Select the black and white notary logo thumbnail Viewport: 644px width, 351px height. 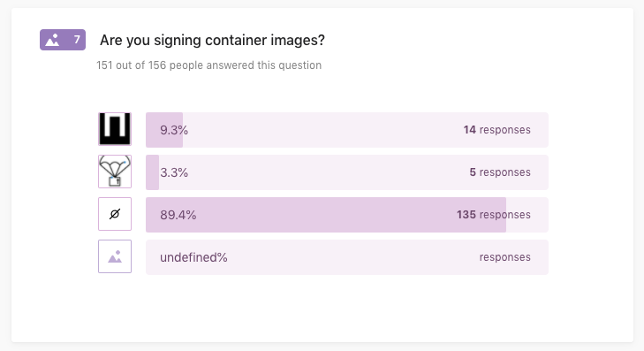115,129
